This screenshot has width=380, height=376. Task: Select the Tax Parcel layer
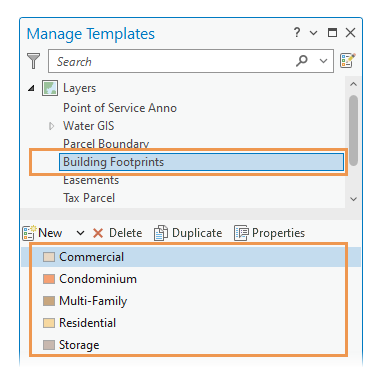[89, 198]
